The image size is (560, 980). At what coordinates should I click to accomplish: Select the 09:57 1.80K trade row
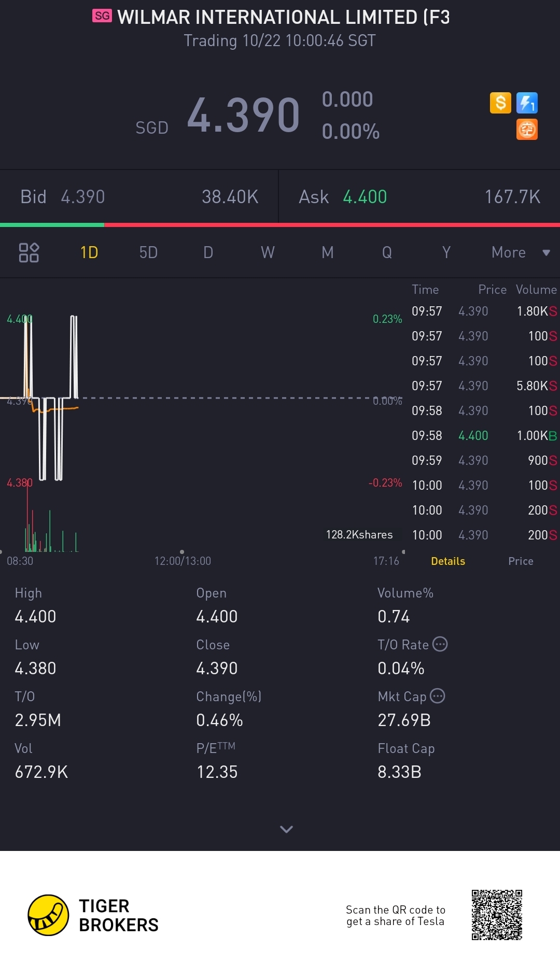484,311
